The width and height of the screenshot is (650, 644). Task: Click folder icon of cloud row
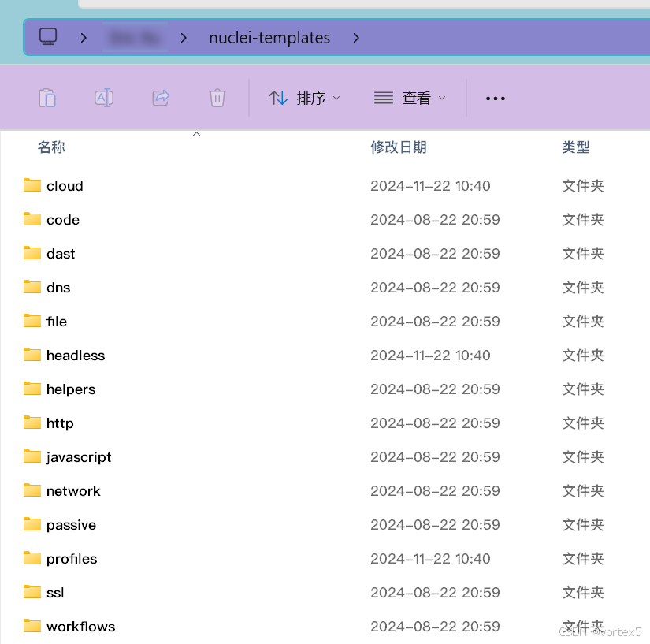[x=32, y=185]
